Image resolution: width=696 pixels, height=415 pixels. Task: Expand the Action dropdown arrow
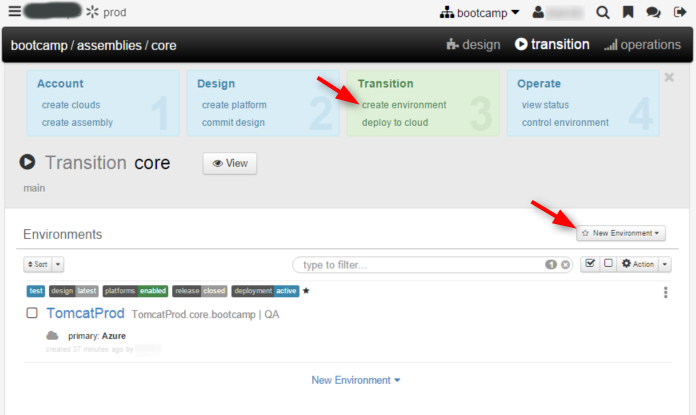click(x=664, y=264)
